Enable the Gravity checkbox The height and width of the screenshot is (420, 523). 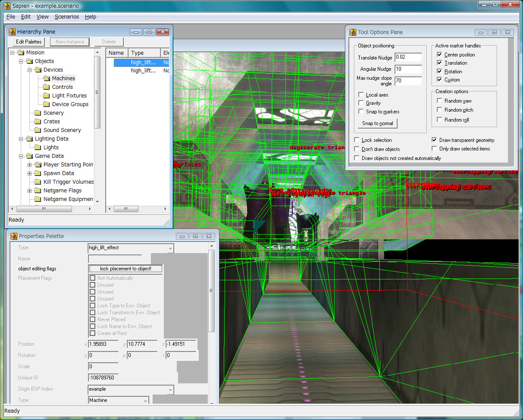pyautogui.click(x=361, y=103)
